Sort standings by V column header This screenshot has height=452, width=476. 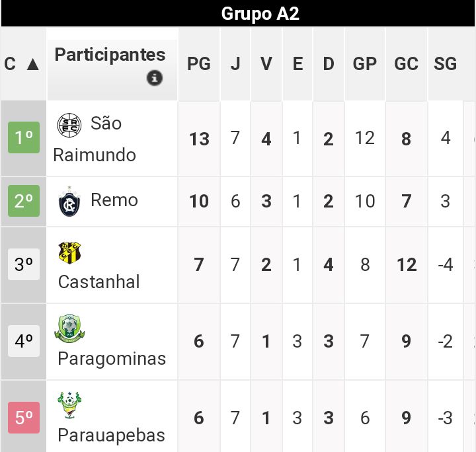pos(266,64)
